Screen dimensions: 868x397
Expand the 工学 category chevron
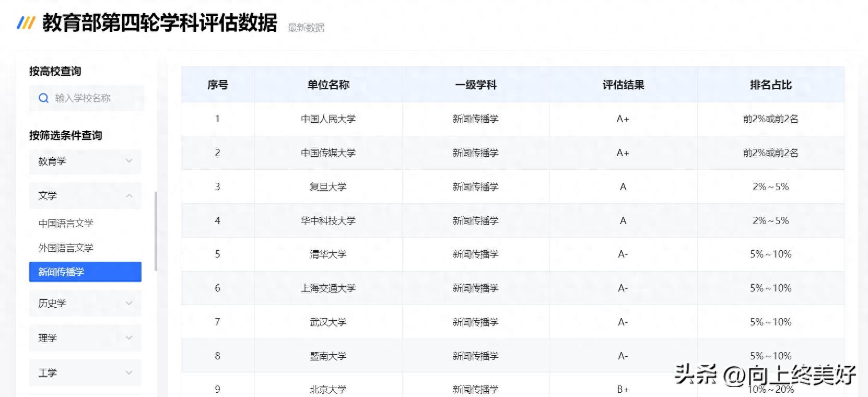click(129, 372)
